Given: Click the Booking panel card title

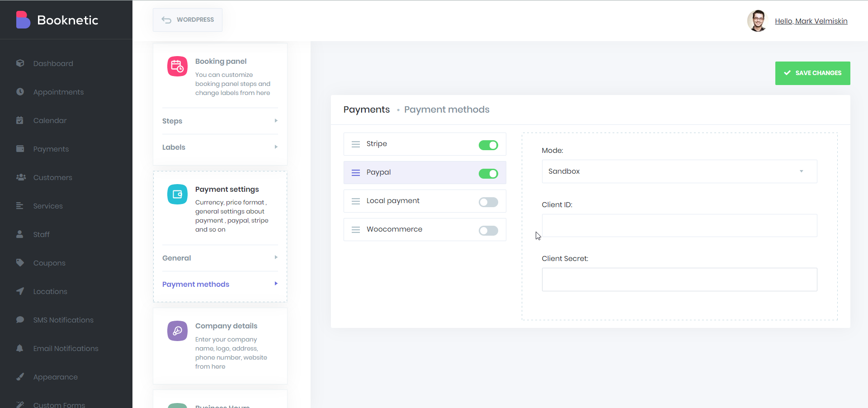Looking at the screenshot, I should pos(221,61).
